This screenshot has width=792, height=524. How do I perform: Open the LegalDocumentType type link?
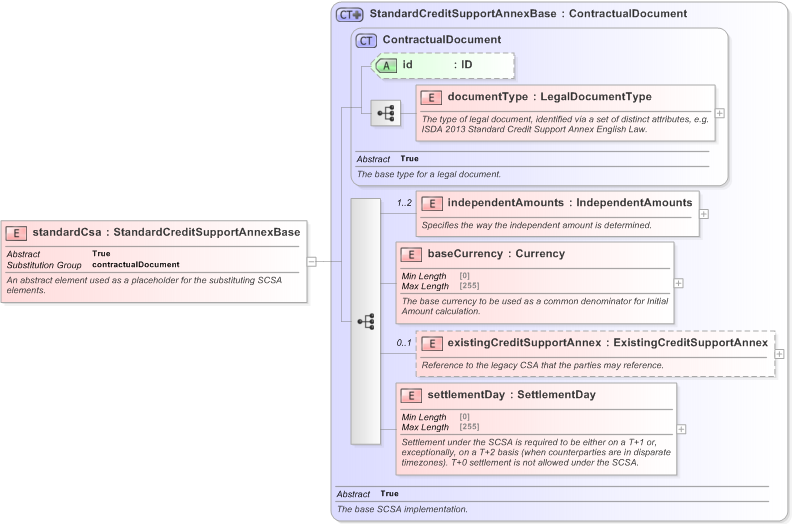tap(596, 97)
